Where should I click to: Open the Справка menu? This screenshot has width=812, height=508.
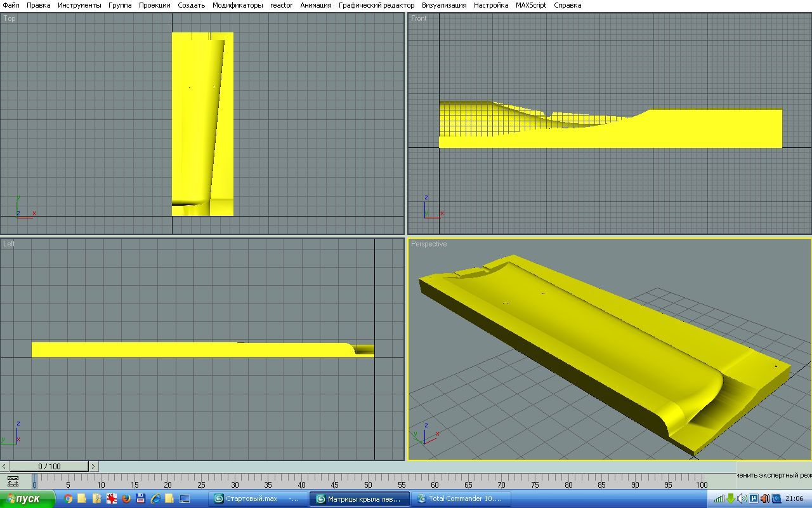pyautogui.click(x=567, y=5)
